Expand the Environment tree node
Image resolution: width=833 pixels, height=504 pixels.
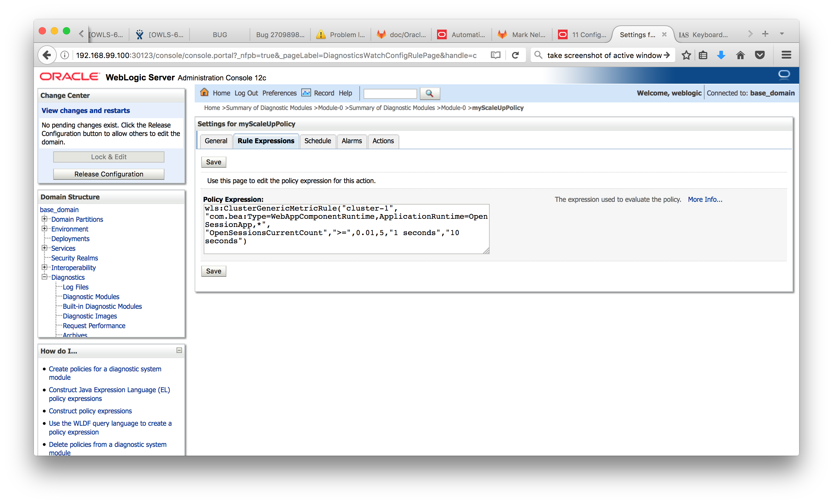point(44,228)
